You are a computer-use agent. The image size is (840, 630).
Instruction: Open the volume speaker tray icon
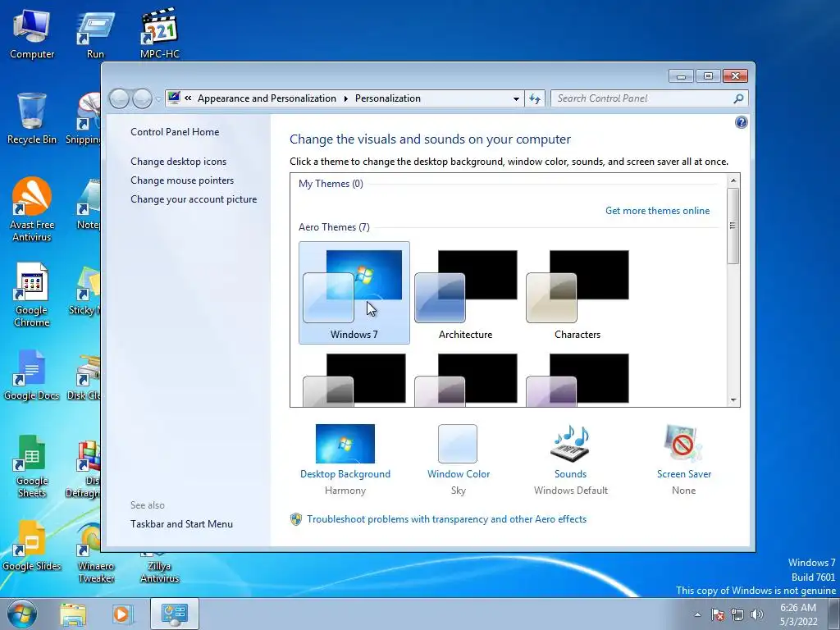[757, 614]
